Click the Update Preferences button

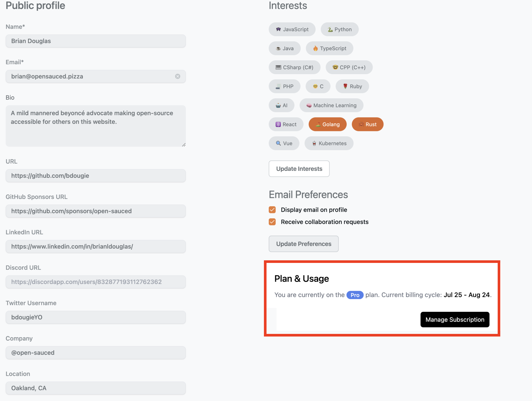click(x=303, y=244)
